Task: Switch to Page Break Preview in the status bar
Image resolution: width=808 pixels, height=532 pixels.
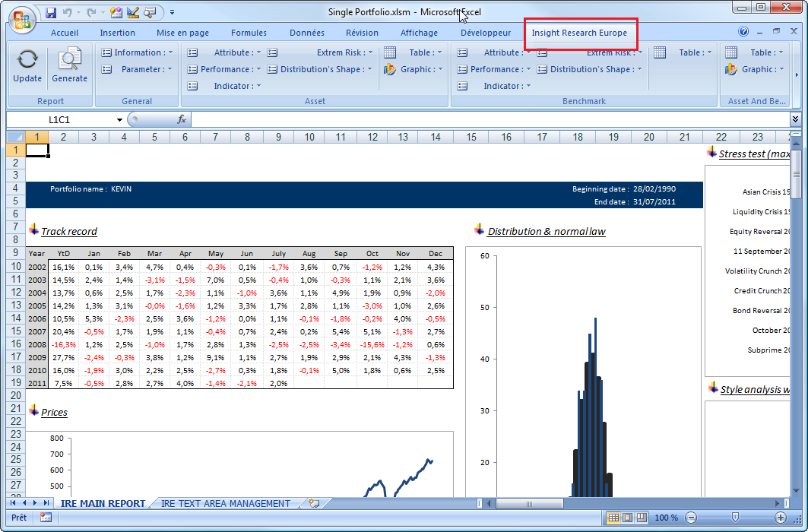Action: click(x=642, y=518)
